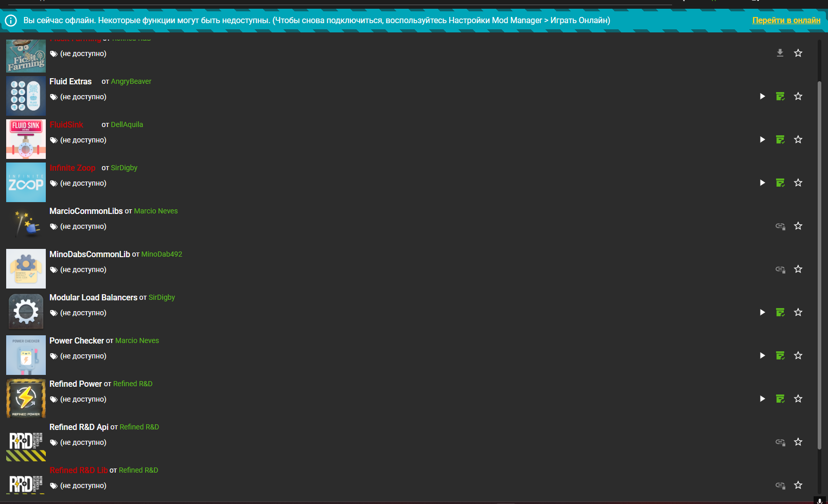
Task: Select the 'MarcioCommonLibs' mod title
Action: pyautogui.click(x=86, y=211)
